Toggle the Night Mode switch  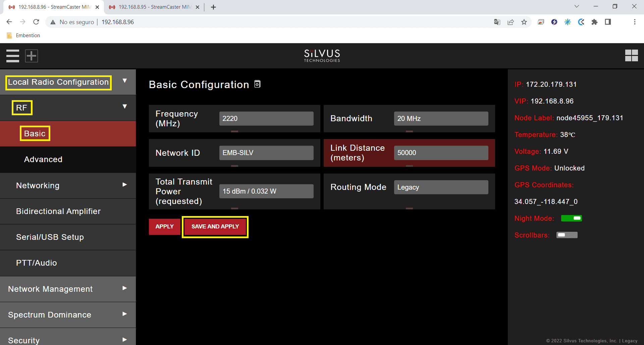(571, 218)
